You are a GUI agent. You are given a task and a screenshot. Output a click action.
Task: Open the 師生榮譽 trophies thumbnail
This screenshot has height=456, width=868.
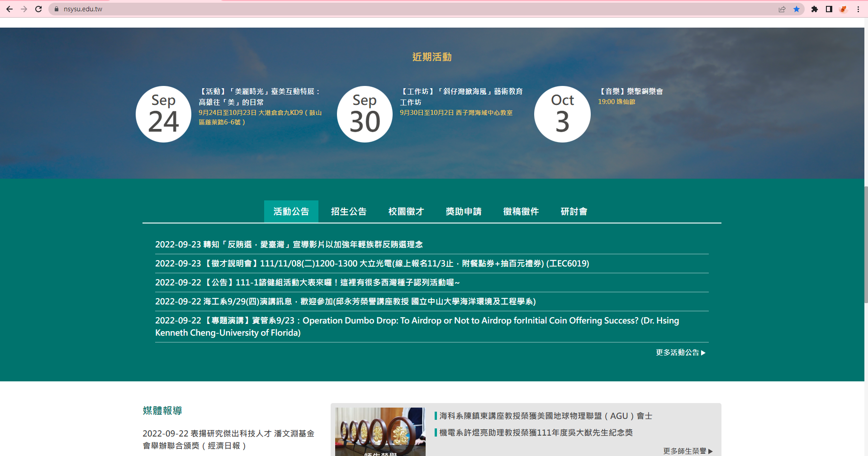tap(380, 432)
